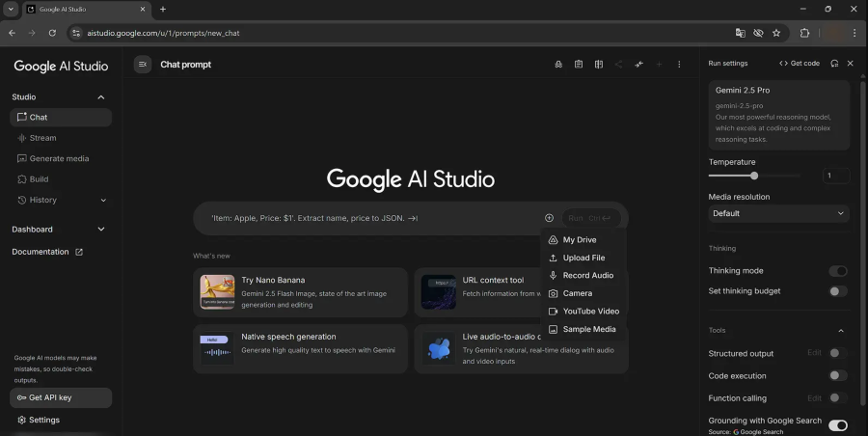Click the Run button in the prompt box

(x=590, y=218)
